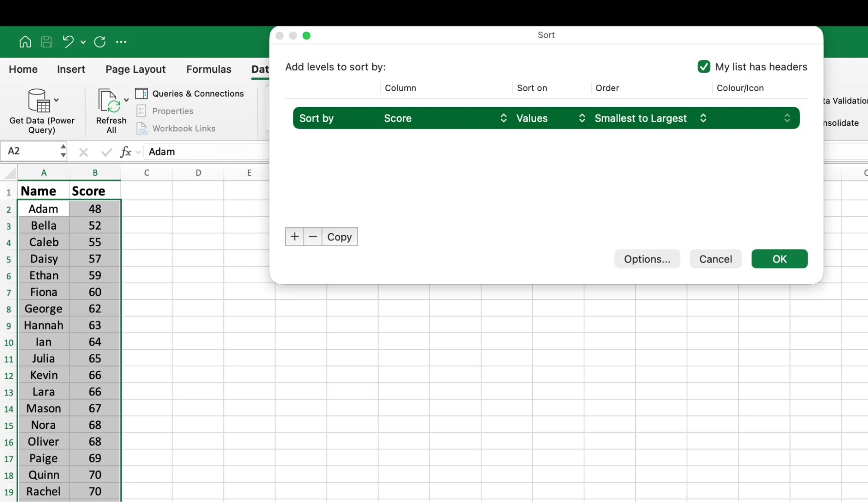Open the more toolbar options ellipsis

121,42
